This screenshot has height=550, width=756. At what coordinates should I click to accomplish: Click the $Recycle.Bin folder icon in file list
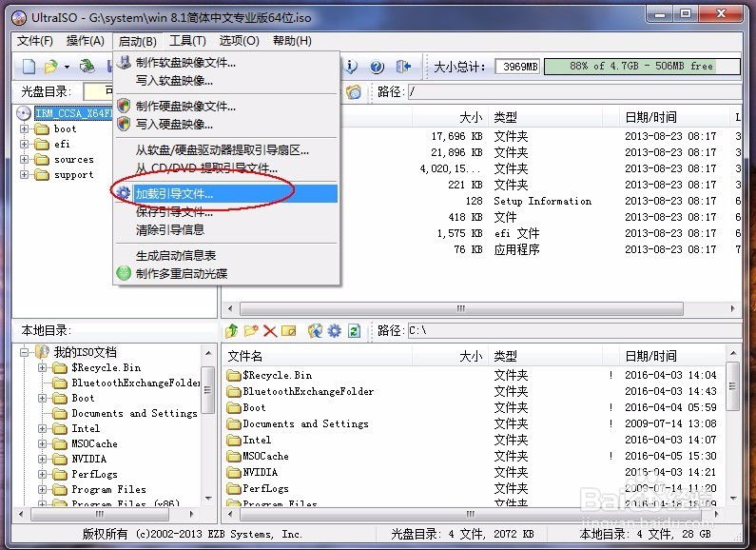pyautogui.click(x=234, y=375)
